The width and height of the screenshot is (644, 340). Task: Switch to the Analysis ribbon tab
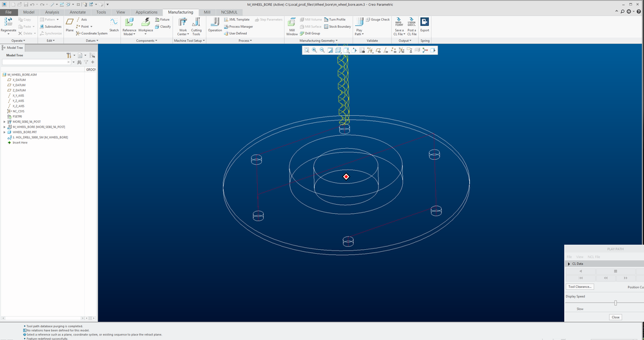52,12
